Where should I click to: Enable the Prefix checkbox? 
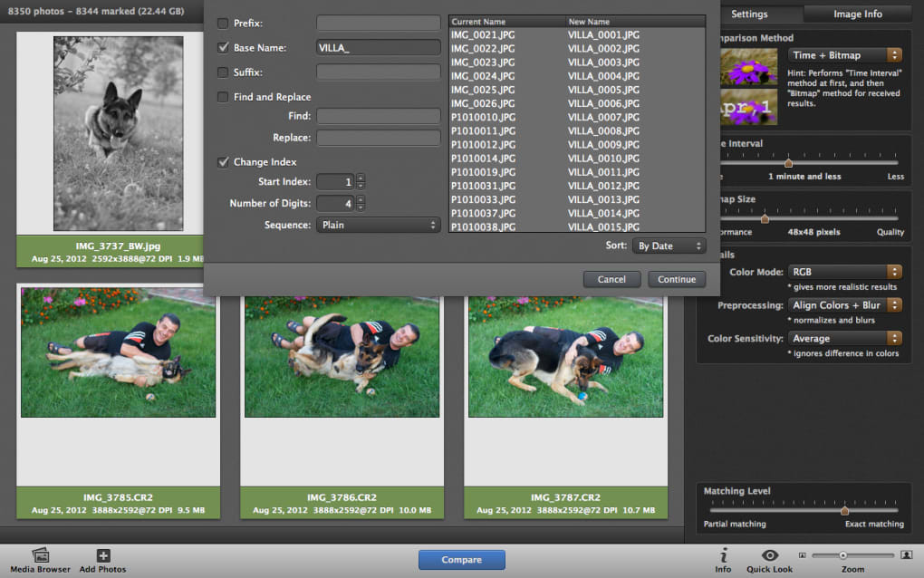(223, 24)
